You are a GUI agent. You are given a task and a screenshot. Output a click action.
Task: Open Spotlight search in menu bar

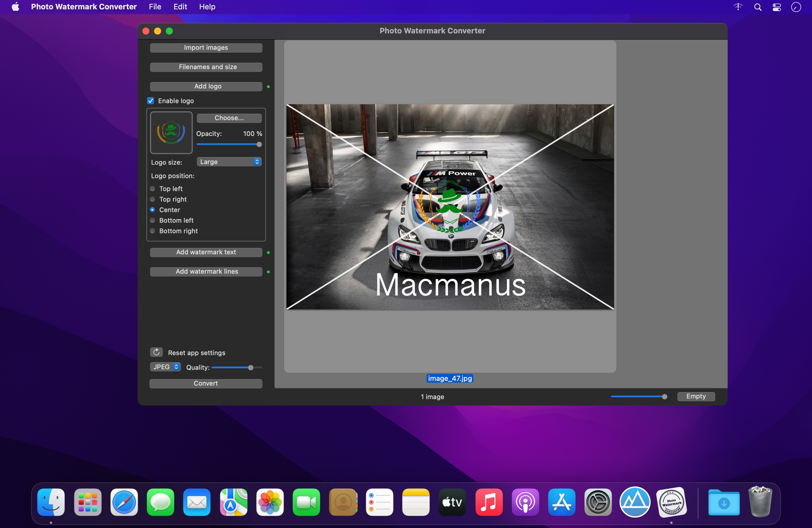coord(758,7)
